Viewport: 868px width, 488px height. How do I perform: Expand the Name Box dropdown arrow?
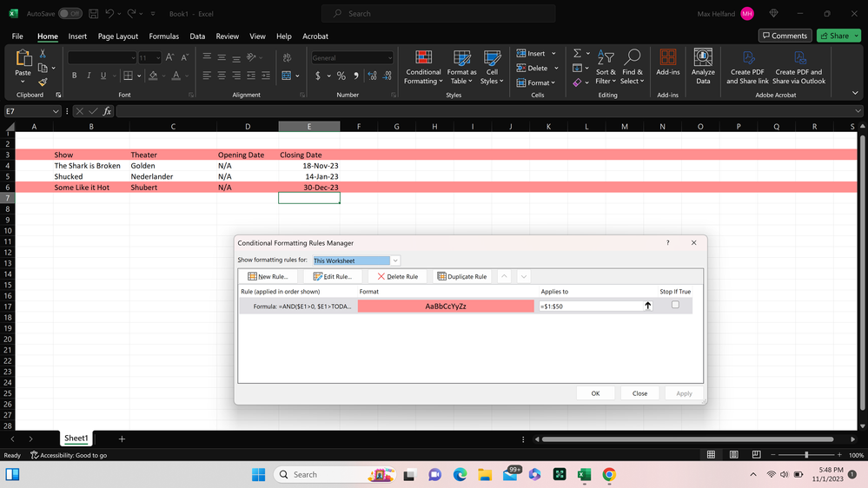pyautogui.click(x=56, y=111)
